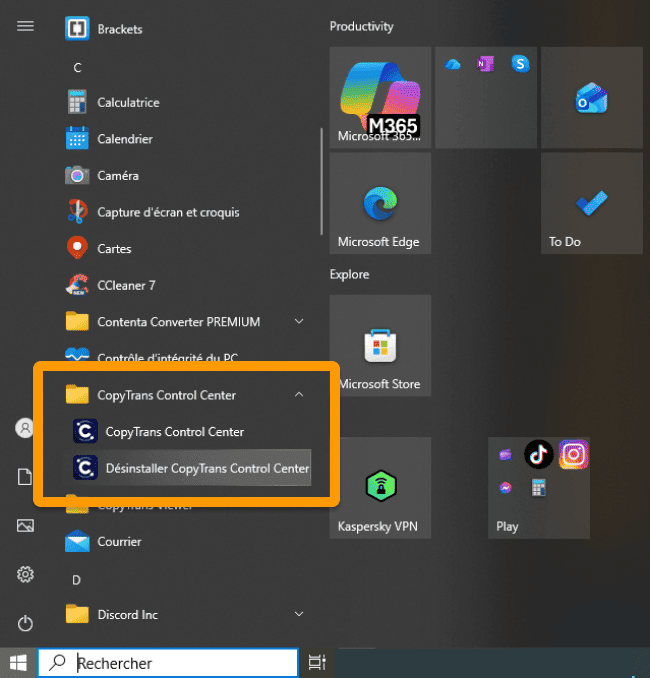The height and width of the screenshot is (678, 650).
Task: Click the CopyTrans Control Center app icon
Action: [85, 431]
